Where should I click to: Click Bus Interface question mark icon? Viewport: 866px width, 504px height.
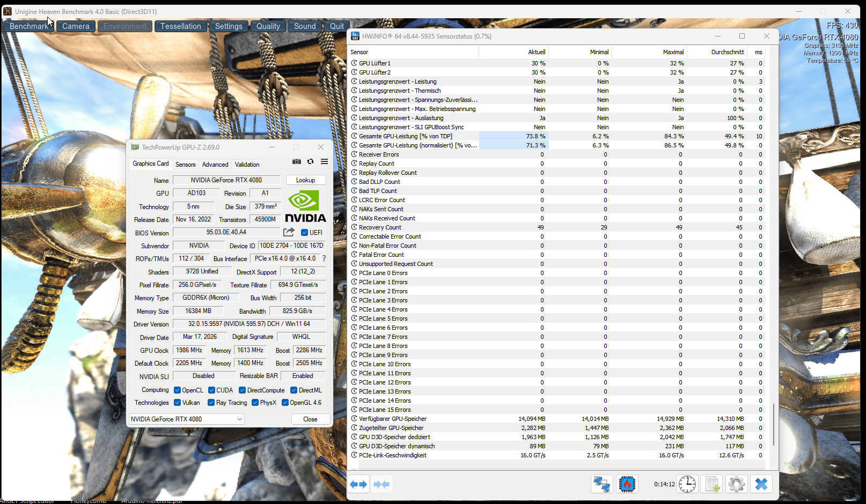(x=324, y=258)
